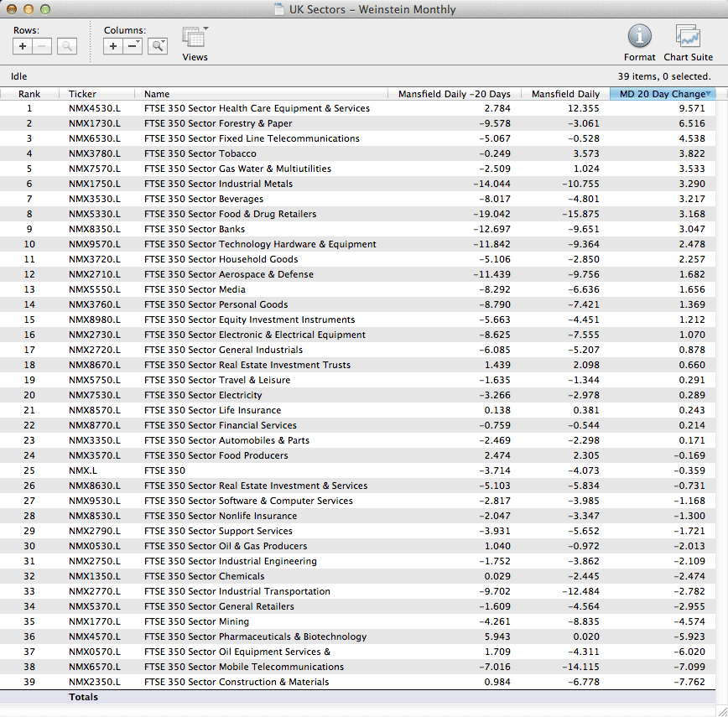Click the remove row minus button
Screen dimensions: 728x717
coord(42,46)
